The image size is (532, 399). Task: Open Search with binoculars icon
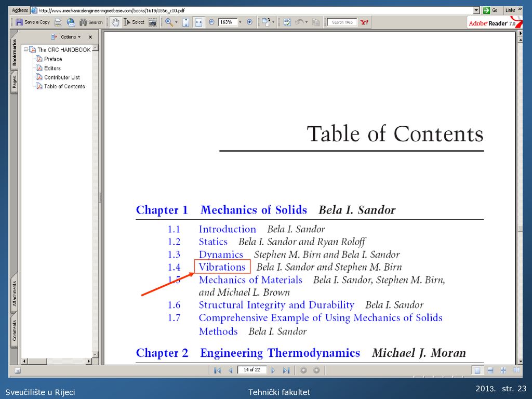click(x=90, y=22)
